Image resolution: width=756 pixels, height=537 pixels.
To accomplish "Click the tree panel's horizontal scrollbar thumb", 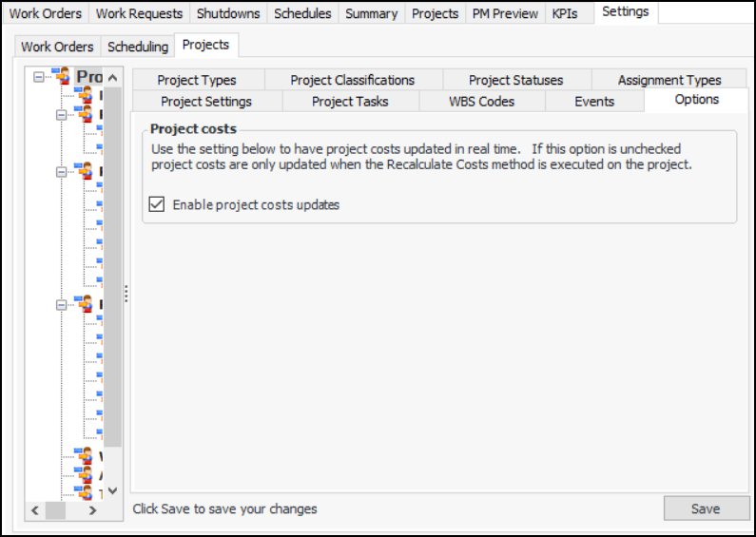I will click(x=55, y=510).
